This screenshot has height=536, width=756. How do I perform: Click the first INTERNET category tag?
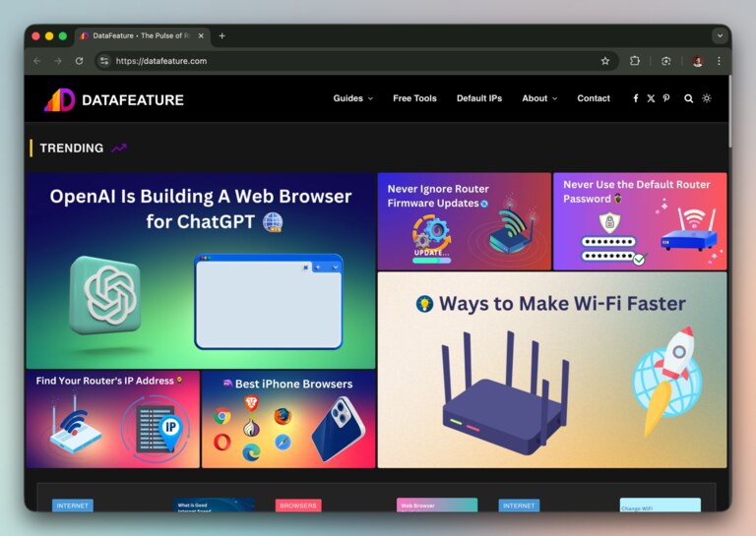pyautogui.click(x=72, y=506)
